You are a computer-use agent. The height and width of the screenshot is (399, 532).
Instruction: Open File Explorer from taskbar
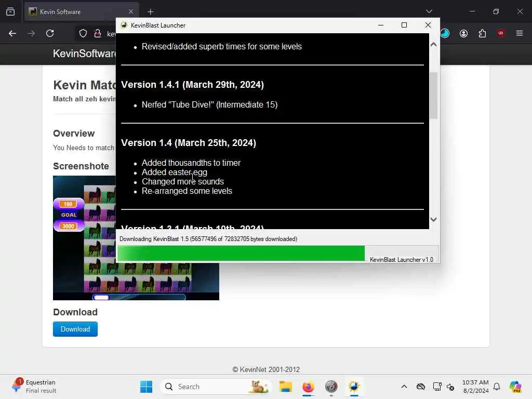click(x=285, y=387)
